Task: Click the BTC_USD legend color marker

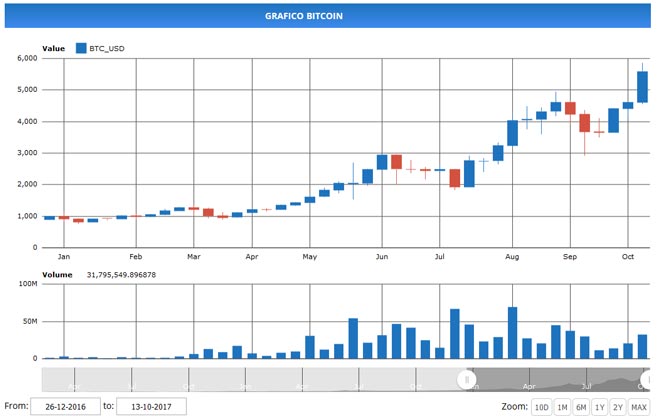Action: [x=80, y=47]
